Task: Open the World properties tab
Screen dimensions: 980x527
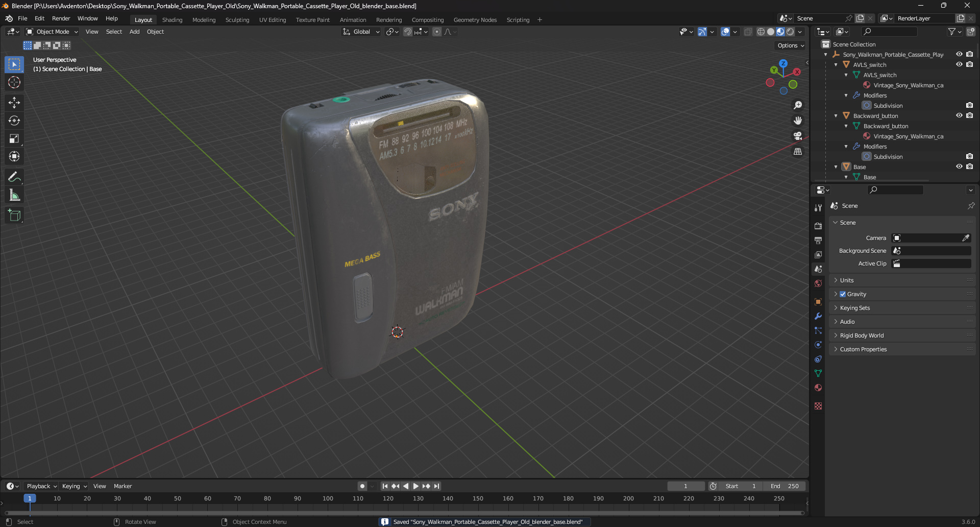Action: point(818,283)
